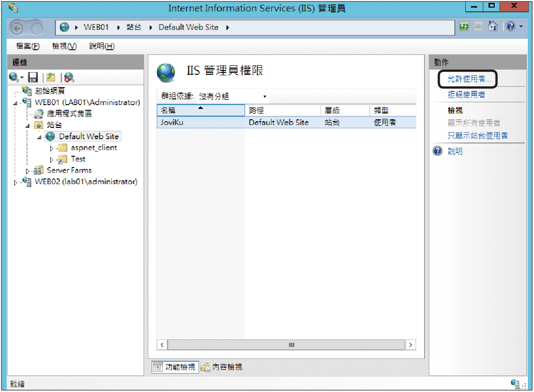This screenshot has width=534, height=392.
Task: Click the scroll right arrow of list
Action: [410, 345]
